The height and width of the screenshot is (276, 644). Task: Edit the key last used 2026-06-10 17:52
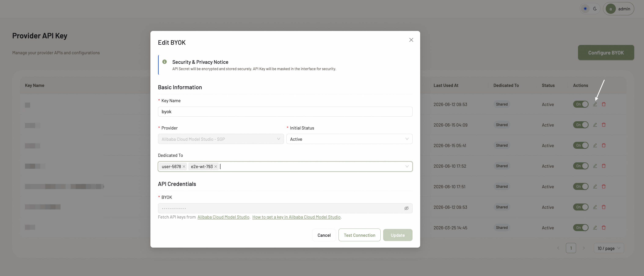click(x=595, y=166)
